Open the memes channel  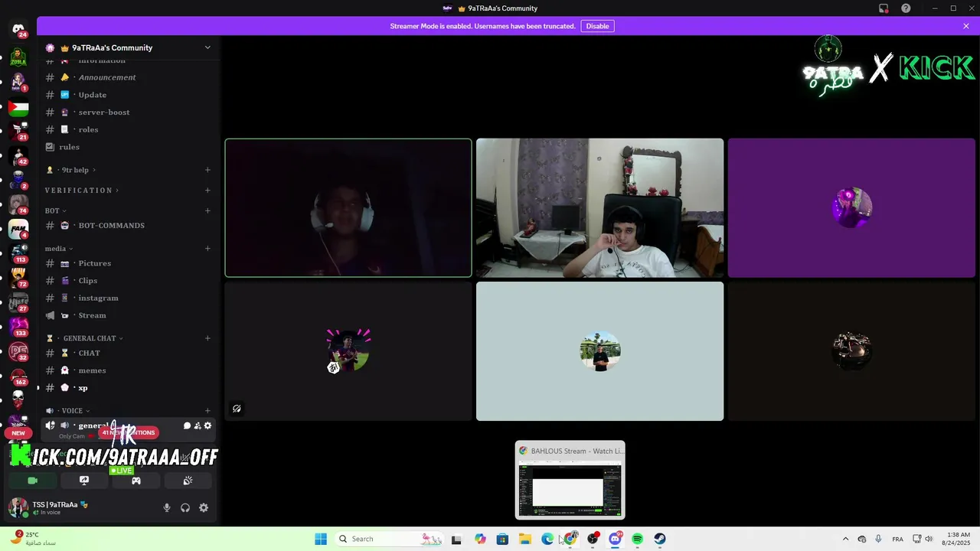coord(128,370)
